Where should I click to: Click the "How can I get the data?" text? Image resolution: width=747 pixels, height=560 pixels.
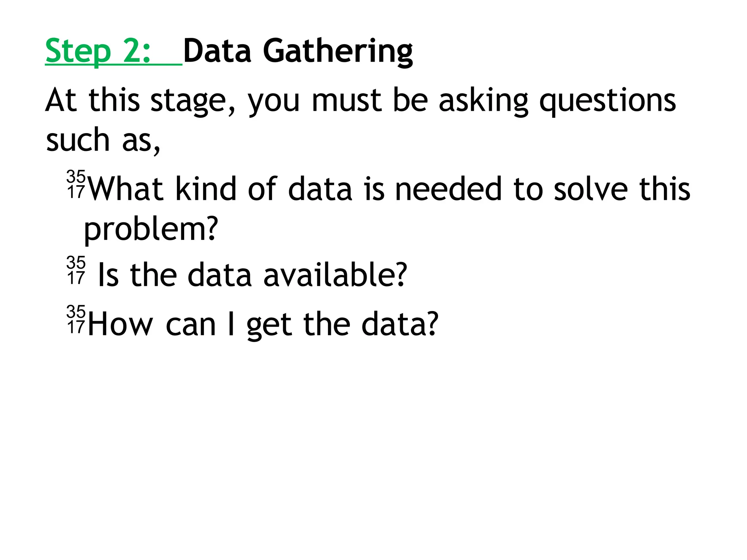(x=263, y=324)
